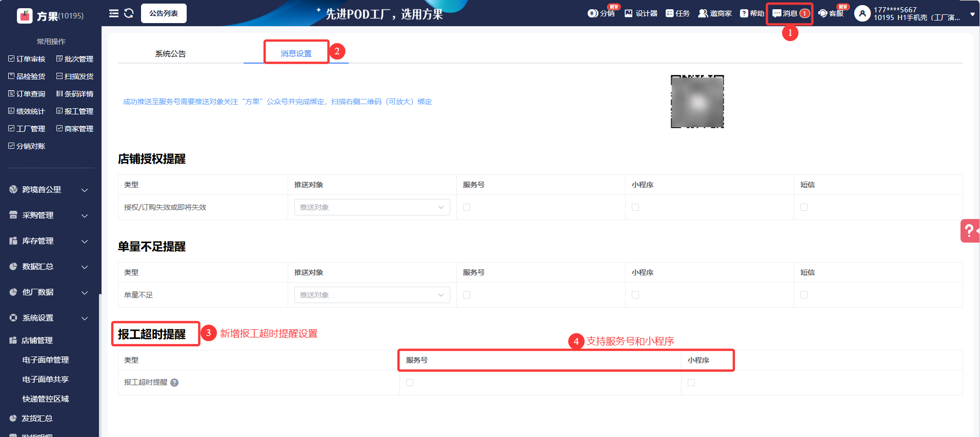Open the 客服 headset icon
The image size is (980, 437).
click(x=823, y=13)
